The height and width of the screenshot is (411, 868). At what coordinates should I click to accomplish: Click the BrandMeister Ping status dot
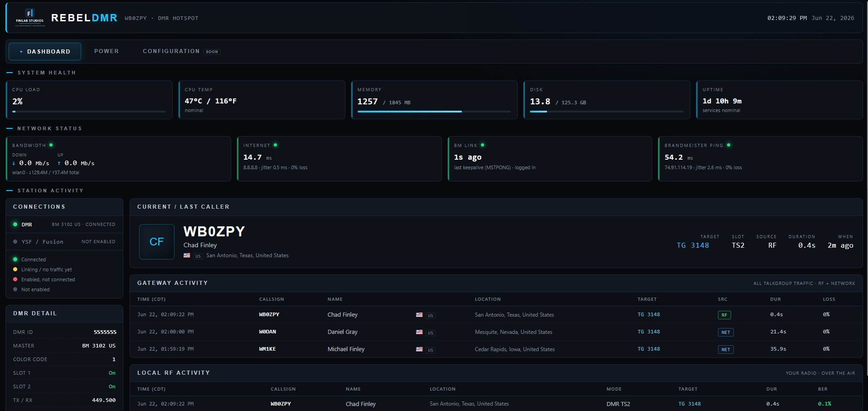click(x=728, y=145)
